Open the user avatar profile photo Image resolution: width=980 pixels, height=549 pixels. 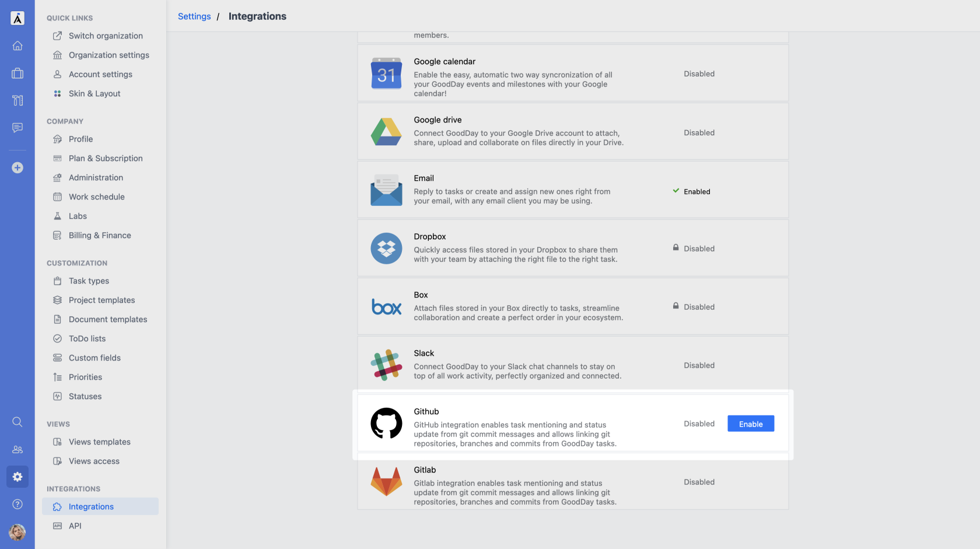pyautogui.click(x=17, y=532)
